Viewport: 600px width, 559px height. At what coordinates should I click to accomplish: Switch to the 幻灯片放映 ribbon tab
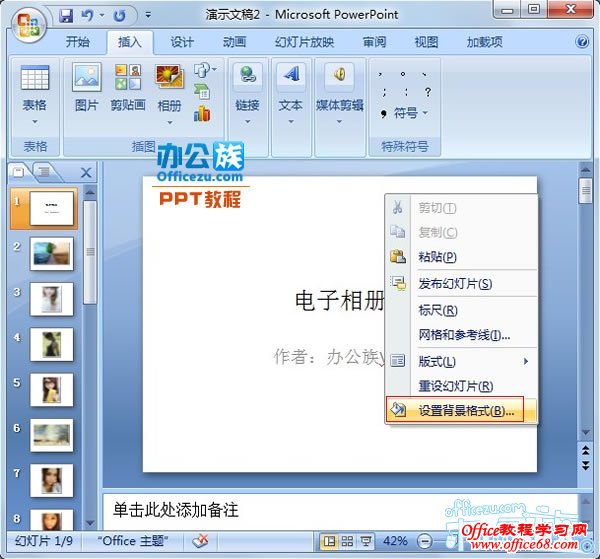pyautogui.click(x=304, y=42)
